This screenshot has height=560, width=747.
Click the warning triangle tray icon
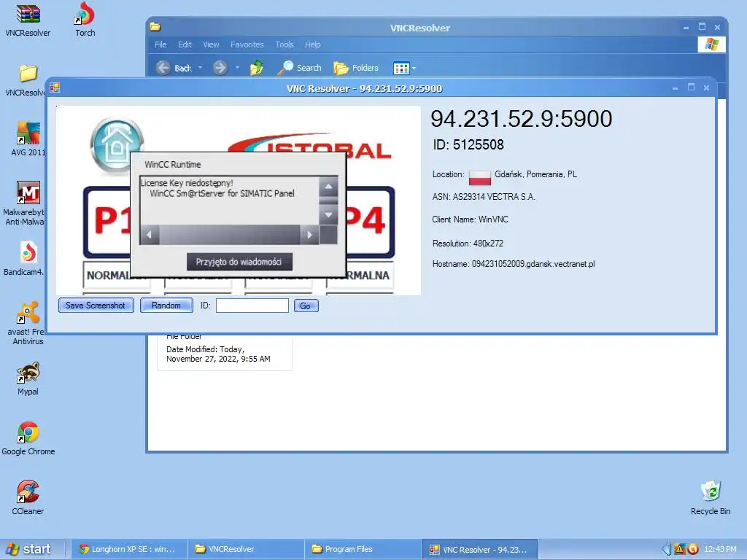pyautogui.click(x=680, y=549)
